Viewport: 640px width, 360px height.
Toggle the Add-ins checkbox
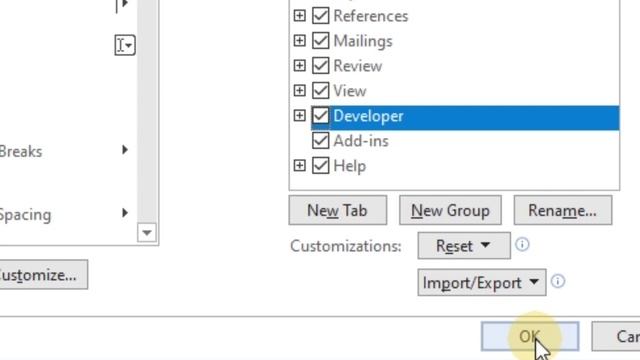point(320,141)
